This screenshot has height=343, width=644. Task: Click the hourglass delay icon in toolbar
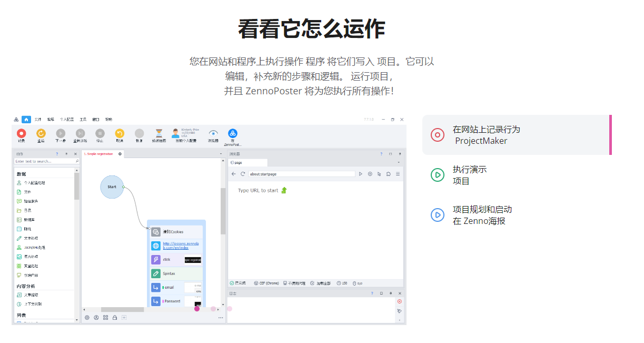point(158,134)
